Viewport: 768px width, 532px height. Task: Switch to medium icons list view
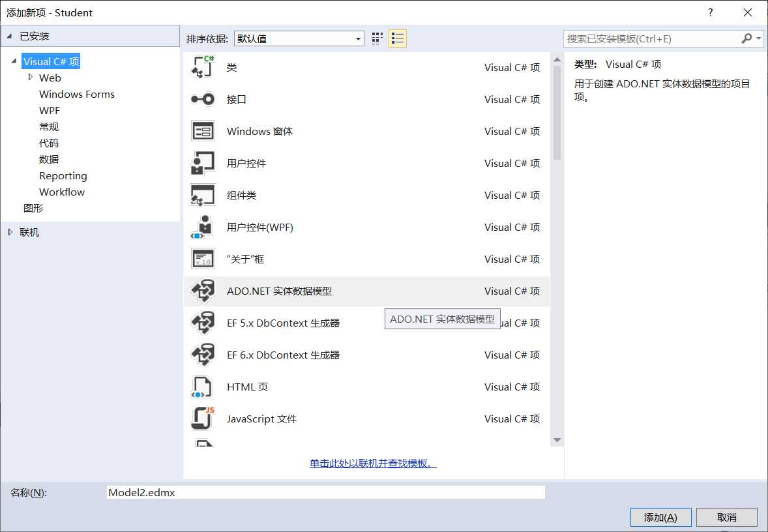point(398,38)
